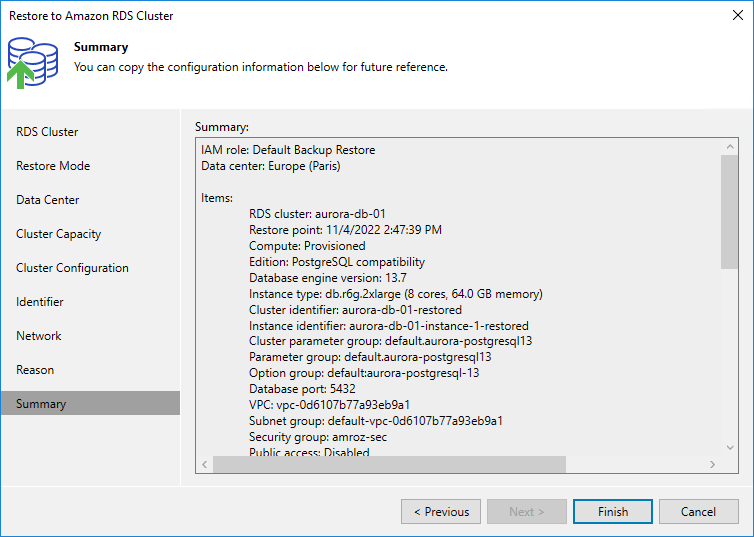This screenshot has height=537, width=754.
Task: Navigate to the Identifier step
Action: (40, 302)
